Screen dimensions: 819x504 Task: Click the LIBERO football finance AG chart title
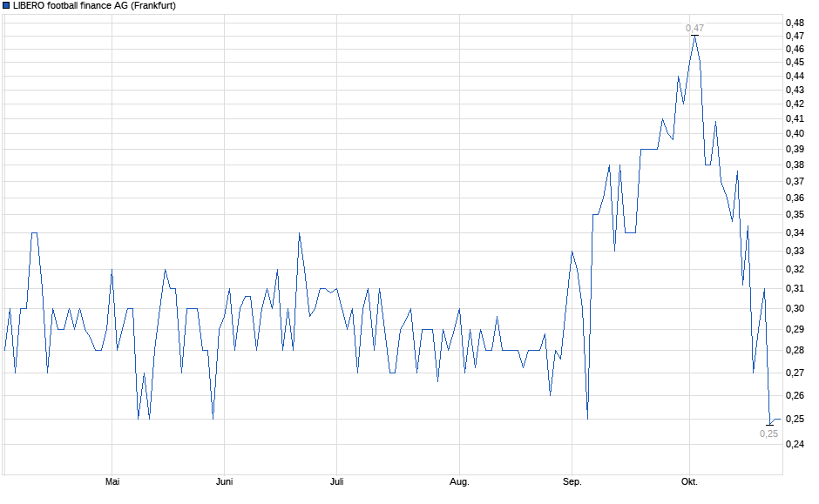click(x=94, y=5)
